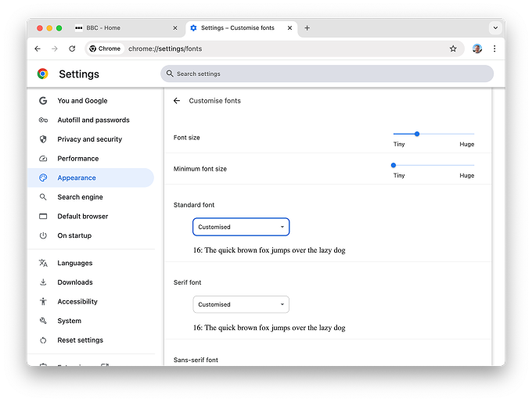Screen dimensions: 532x402
Task: Click the Minimum font size slider handle
Action: [x=394, y=165]
